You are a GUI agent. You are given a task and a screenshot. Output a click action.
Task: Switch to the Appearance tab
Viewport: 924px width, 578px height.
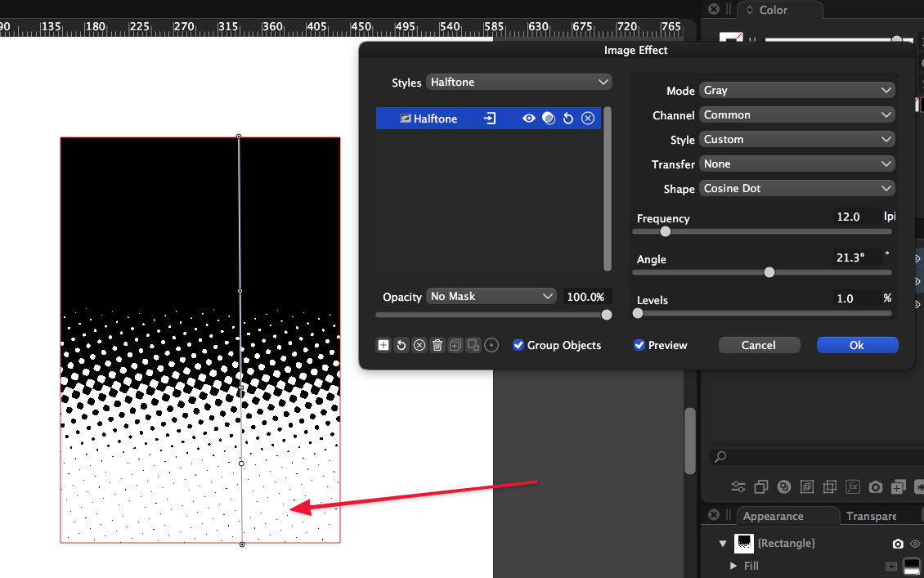773,517
